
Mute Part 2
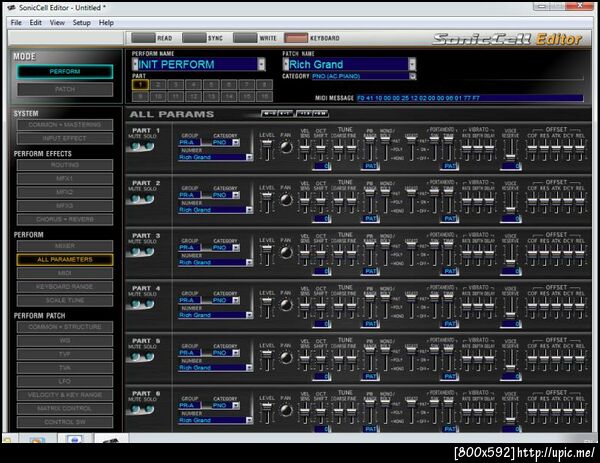pyautogui.click(x=135, y=199)
